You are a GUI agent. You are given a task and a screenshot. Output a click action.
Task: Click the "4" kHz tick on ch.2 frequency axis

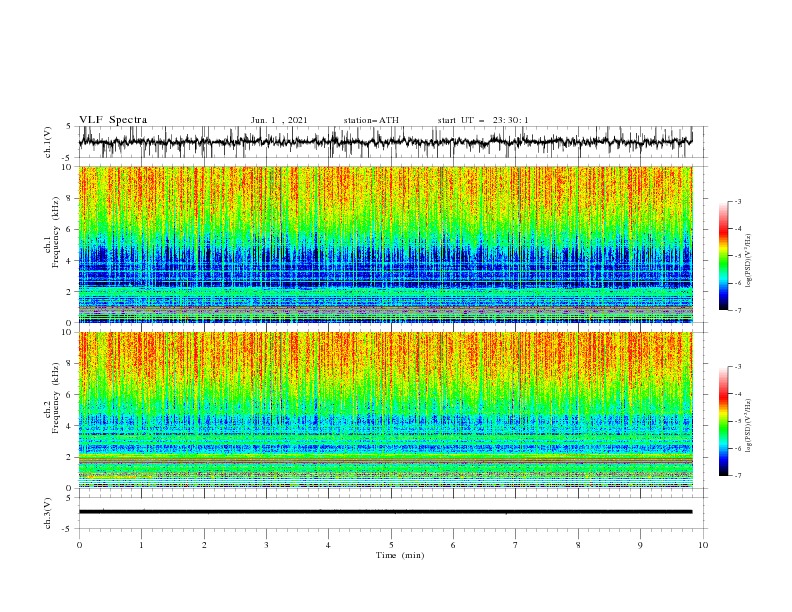70,426
